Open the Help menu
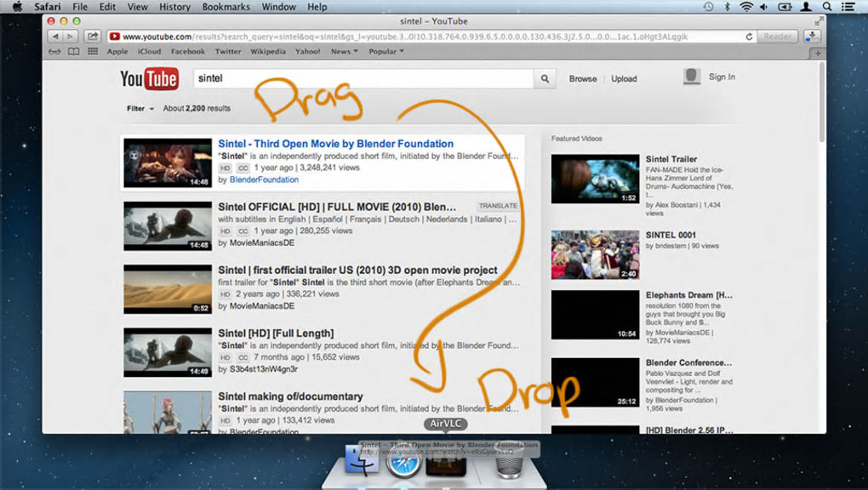868x490 pixels. (317, 7)
